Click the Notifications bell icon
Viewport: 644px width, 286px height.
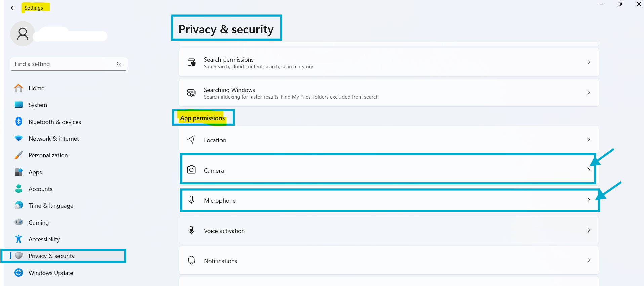pyautogui.click(x=191, y=260)
